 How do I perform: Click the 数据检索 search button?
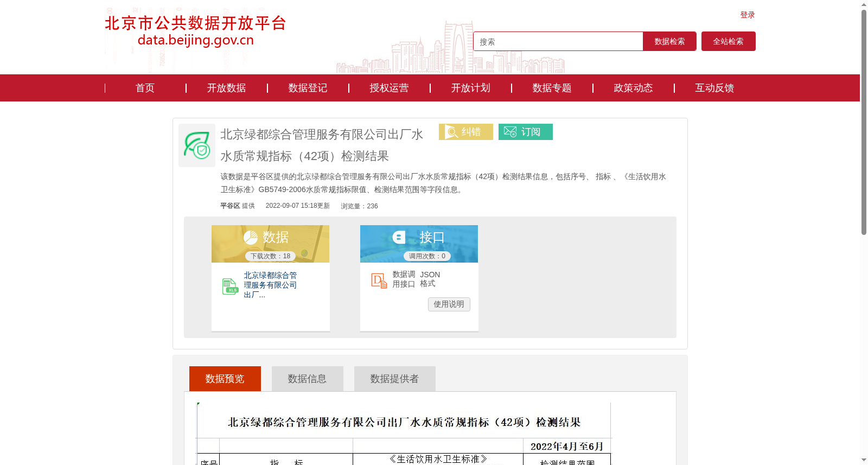[x=669, y=41]
